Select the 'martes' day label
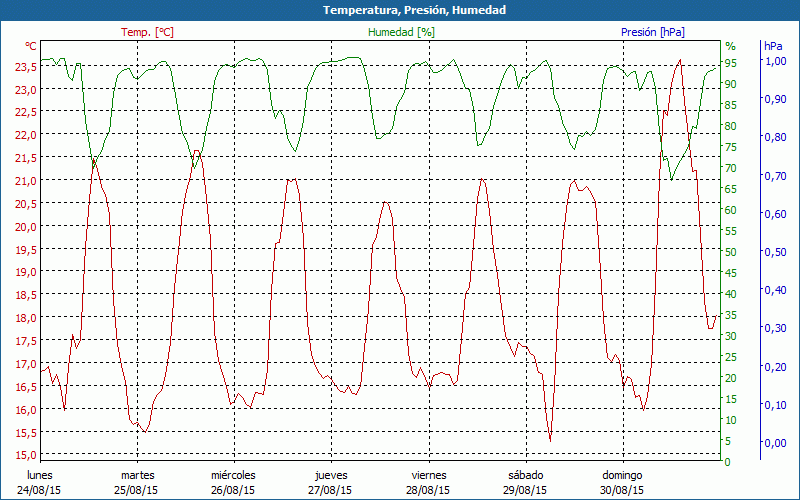The height and width of the screenshot is (500, 800). [138, 475]
